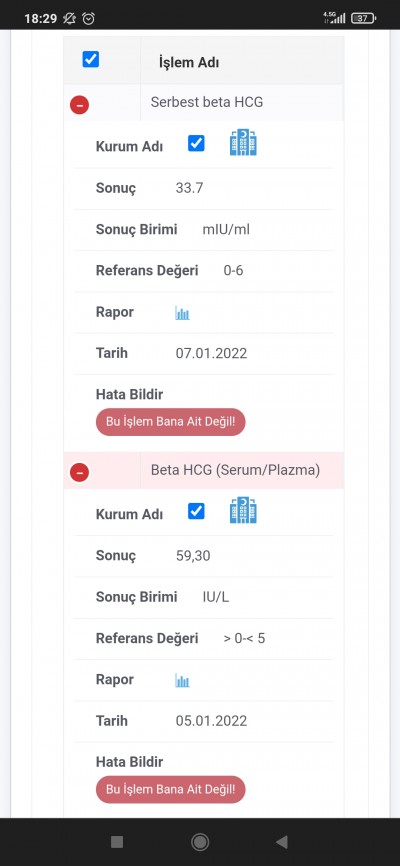Image resolution: width=400 pixels, height=866 pixels.
Task: Toggle the header checkbox beside İşlem Adı
Action: (91, 59)
